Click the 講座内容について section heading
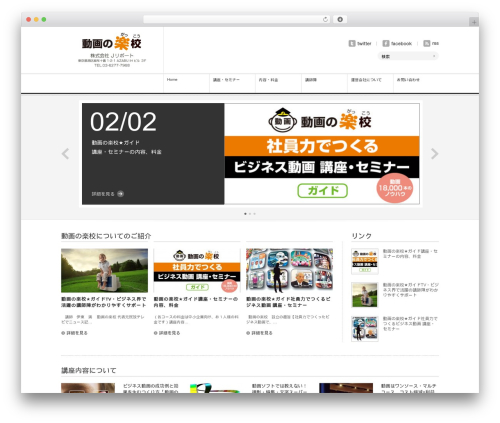Image resolution: width=500 pixels, height=423 pixels. (89, 370)
